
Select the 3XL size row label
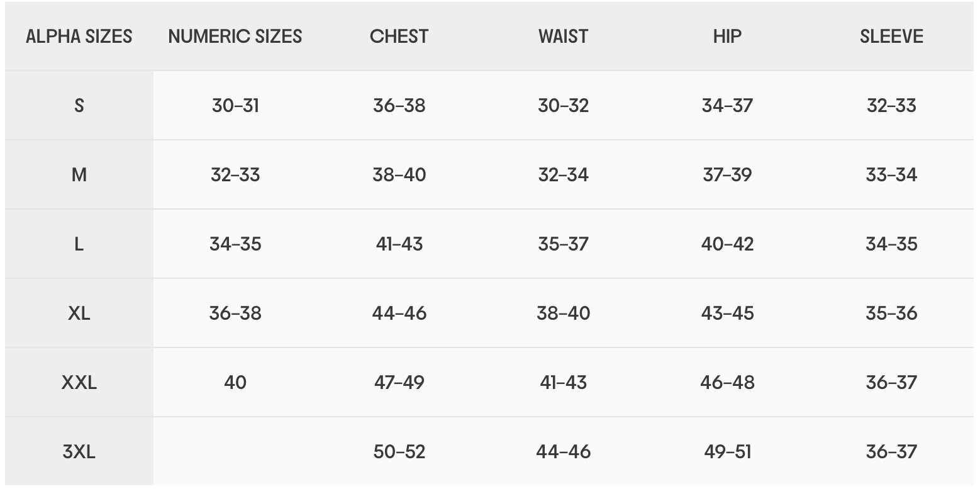(x=79, y=452)
